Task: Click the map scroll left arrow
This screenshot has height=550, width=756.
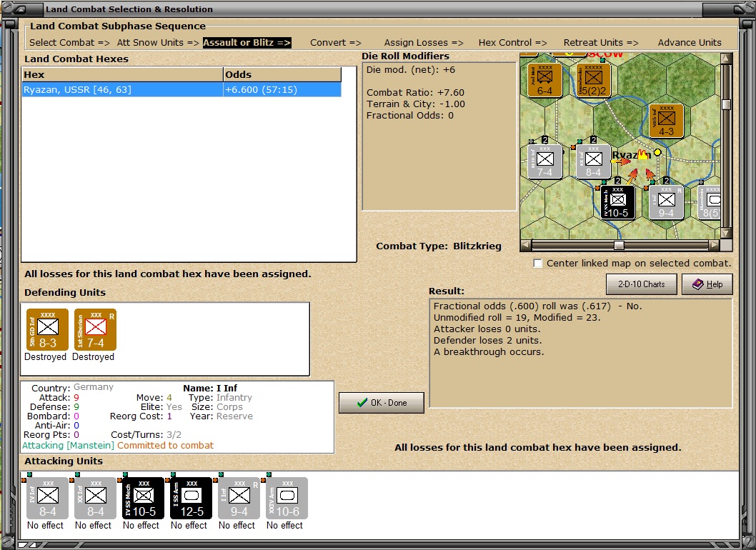Action: [526, 245]
